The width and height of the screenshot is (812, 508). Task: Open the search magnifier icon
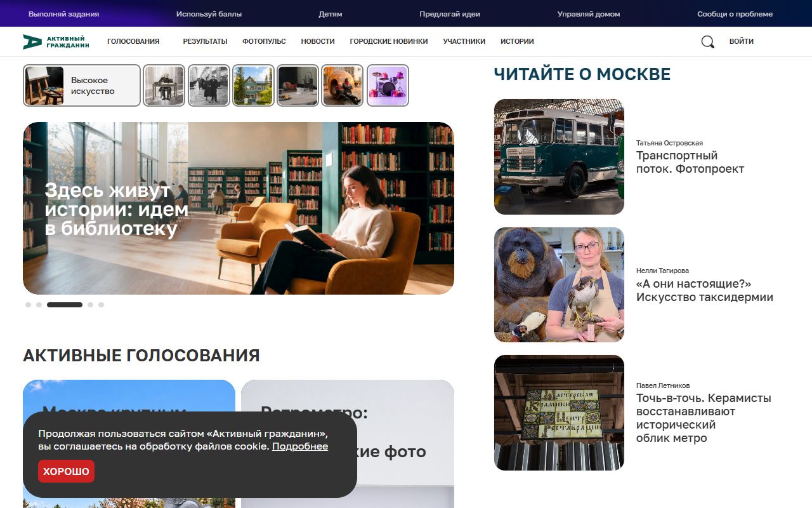[x=707, y=42]
